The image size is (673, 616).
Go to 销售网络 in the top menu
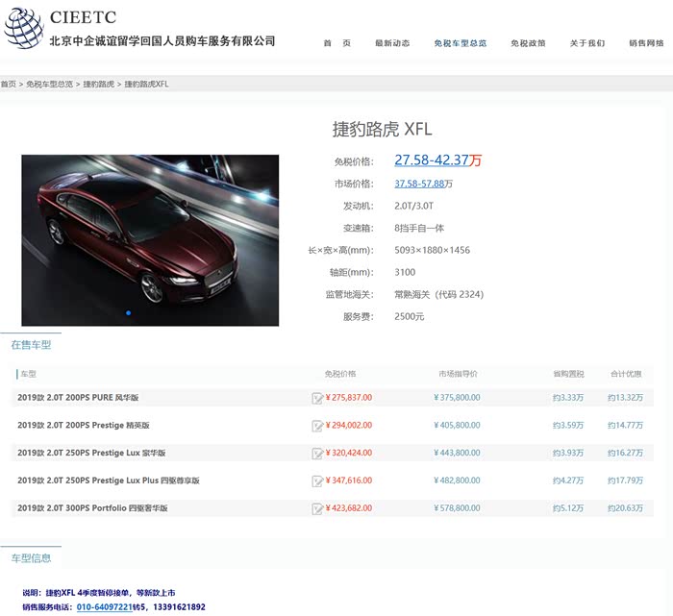[646, 43]
